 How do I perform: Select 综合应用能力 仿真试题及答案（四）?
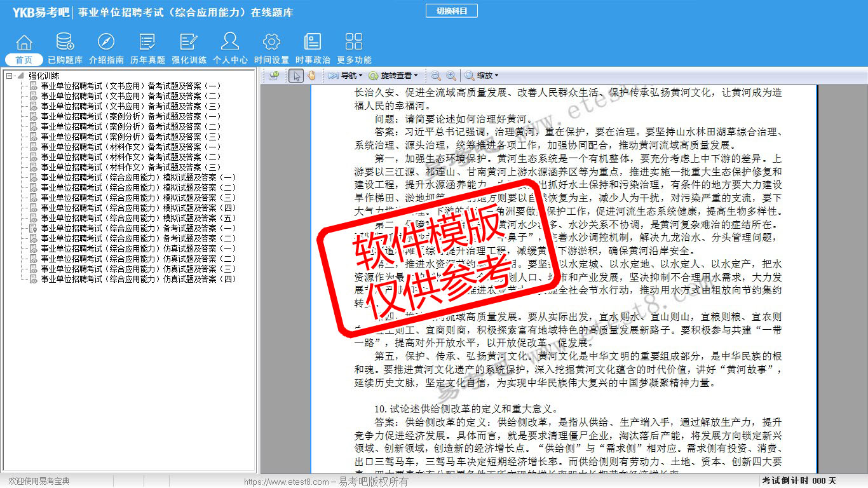point(138,279)
